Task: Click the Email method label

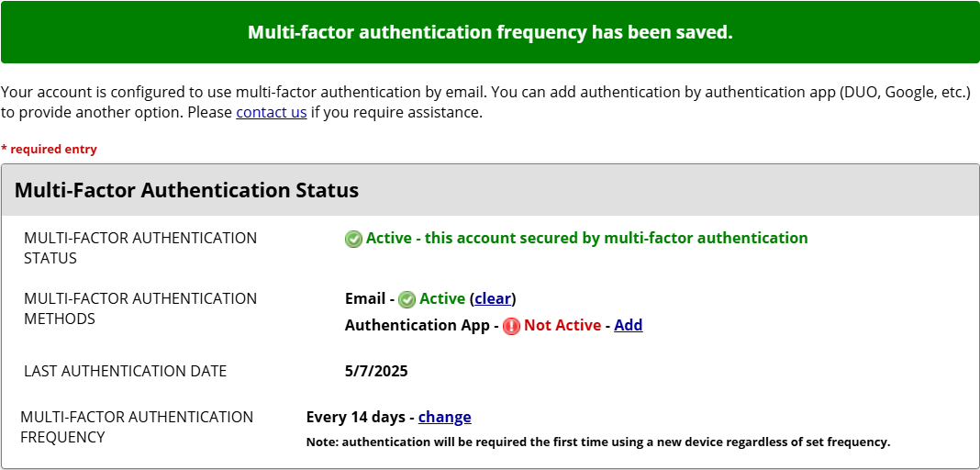Action: tap(364, 299)
